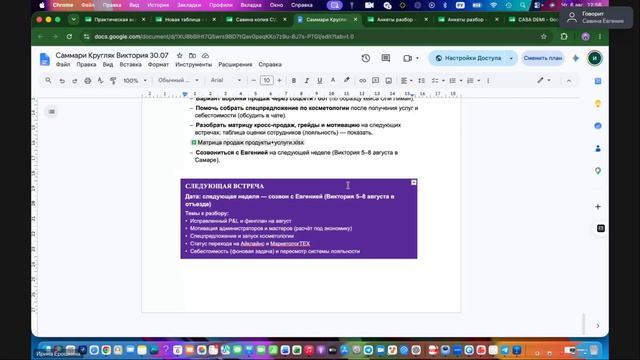Open the Docs Формат menu

tap(158, 64)
